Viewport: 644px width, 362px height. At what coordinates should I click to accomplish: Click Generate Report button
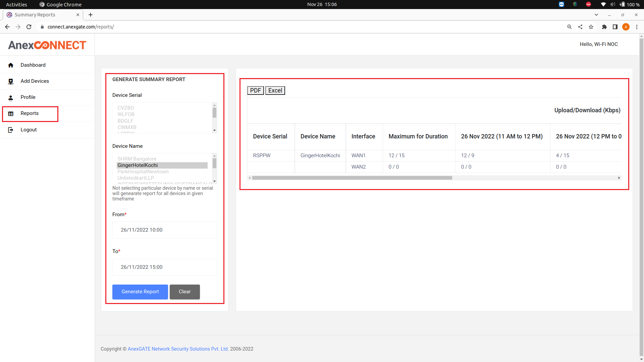[x=140, y=292]
